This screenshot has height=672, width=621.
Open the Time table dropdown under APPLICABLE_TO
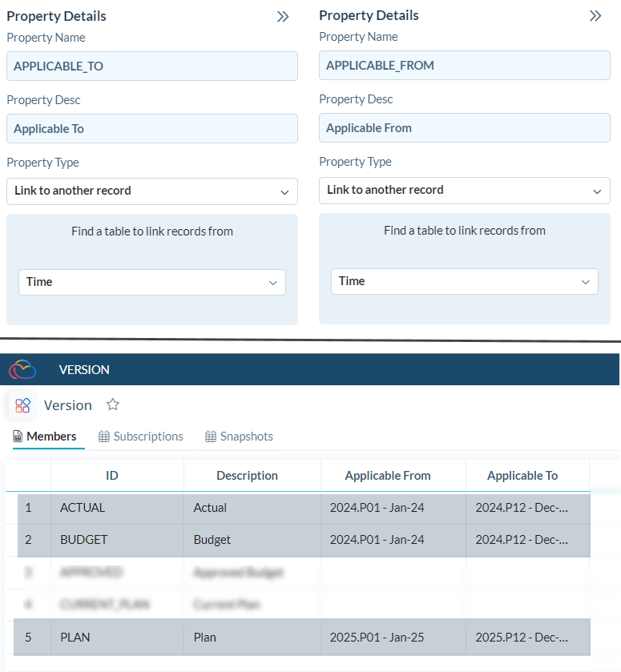pos(272,283)
